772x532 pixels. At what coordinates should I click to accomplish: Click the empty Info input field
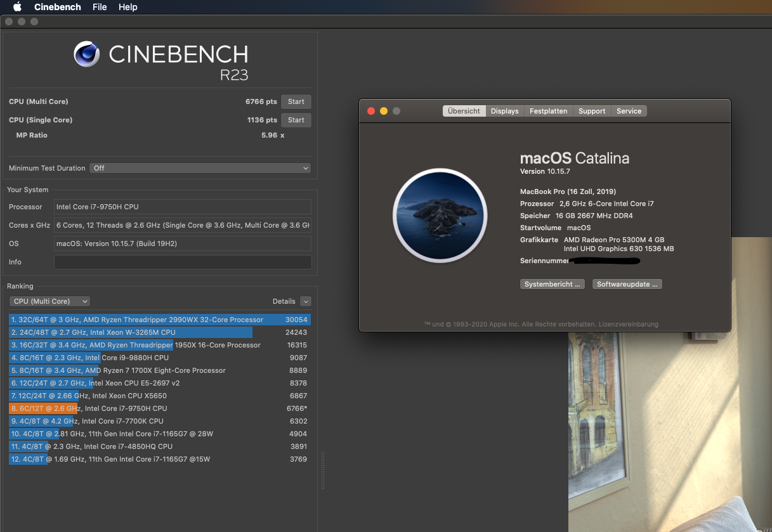tap(183, 262)
